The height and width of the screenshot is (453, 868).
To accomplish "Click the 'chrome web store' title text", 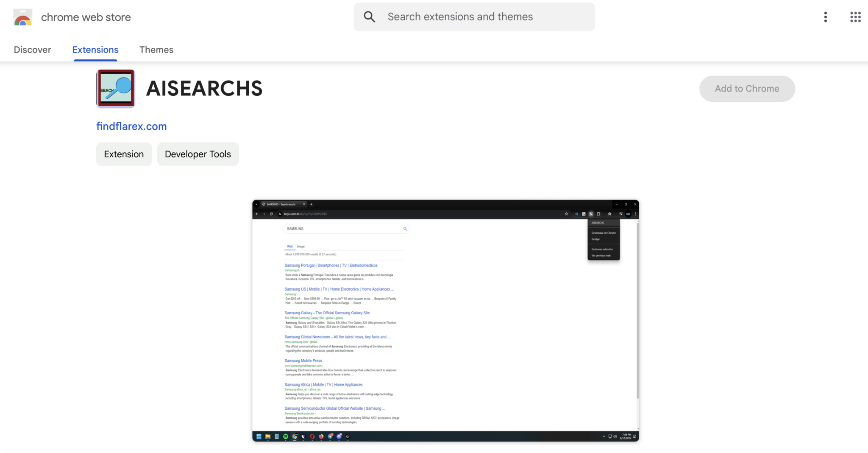I will (x=85, y=17).
